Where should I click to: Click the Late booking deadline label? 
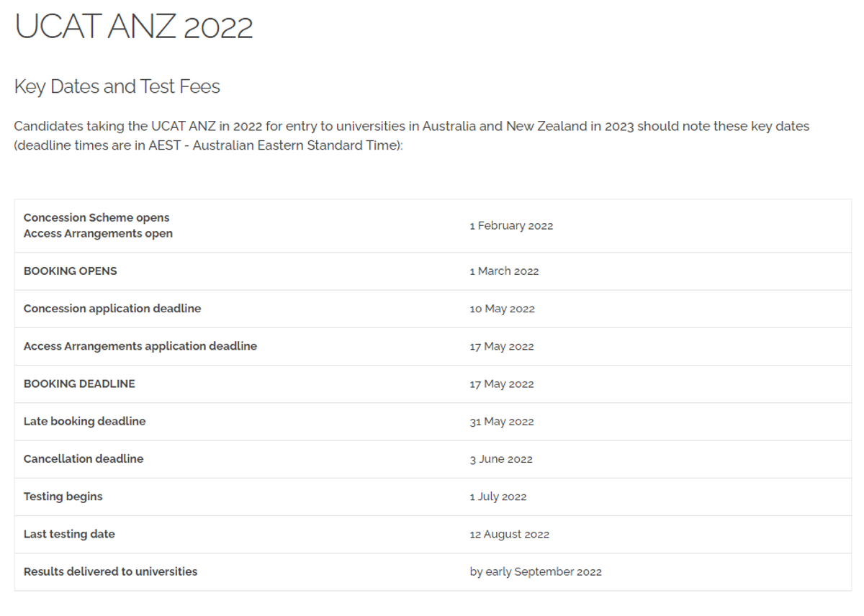coord(84,421)
